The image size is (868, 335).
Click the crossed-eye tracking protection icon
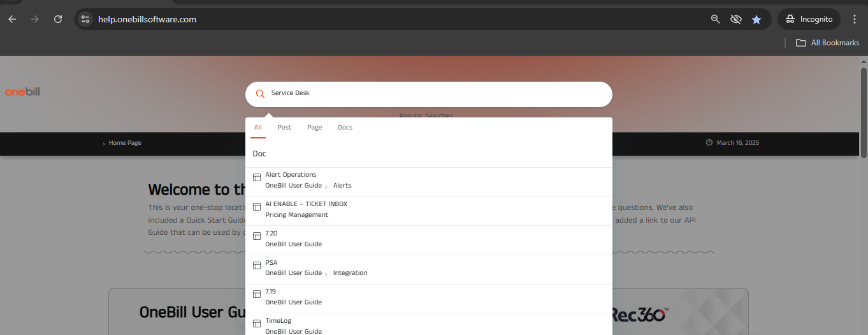[x=736, y=19]
